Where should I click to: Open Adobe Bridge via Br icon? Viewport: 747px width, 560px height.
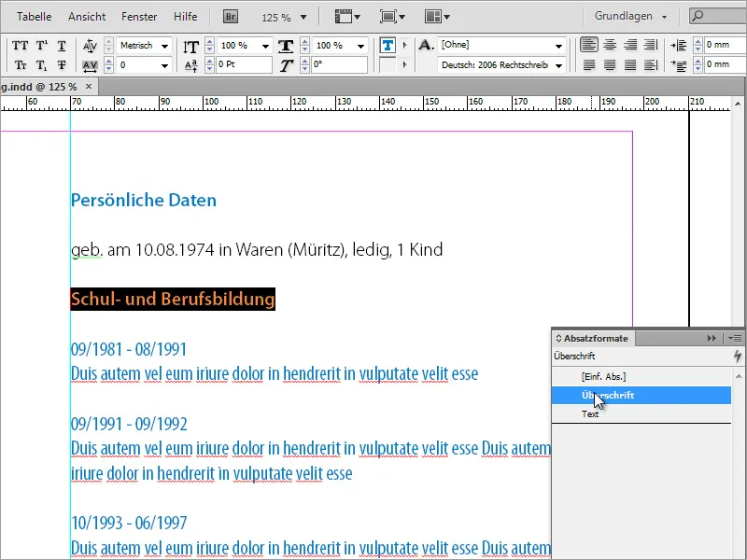tap(230, 17)
